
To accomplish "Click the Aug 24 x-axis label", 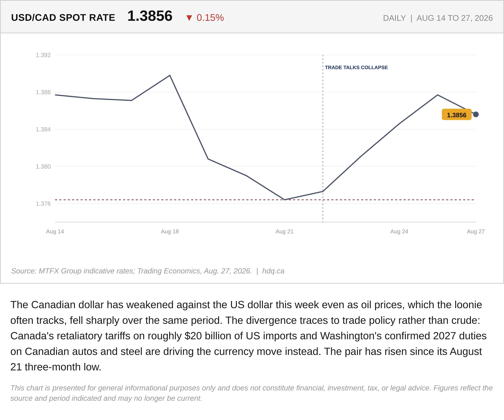I will [399, 231].
